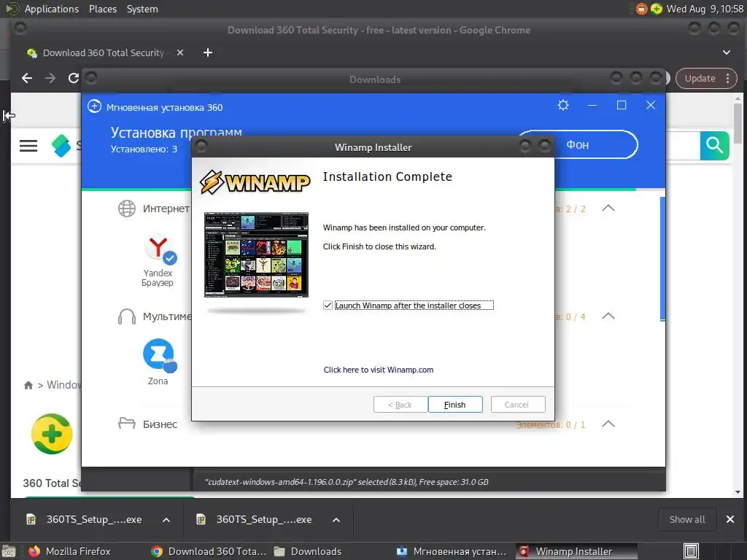Viewport: 747px width, 560px height.
Task: Click the clock showing Wed Aug 9, 10:58
Action: point(705,9)
